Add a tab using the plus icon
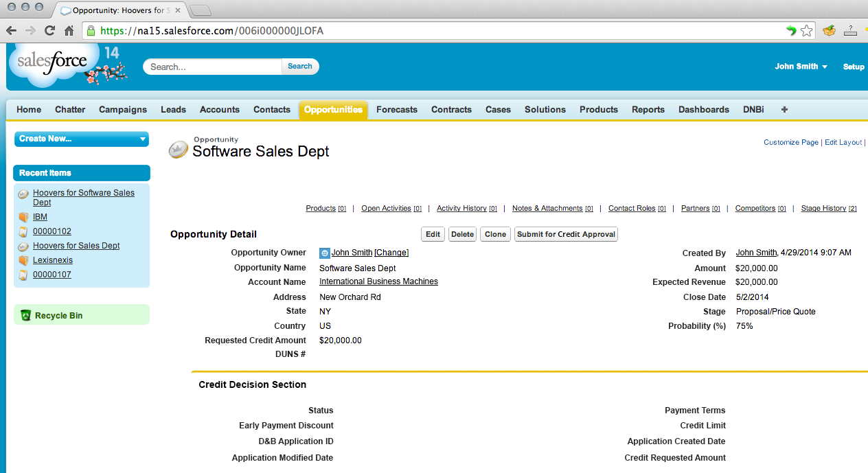The height and width of the screenshot is (473, 868). tap(784, 110)
